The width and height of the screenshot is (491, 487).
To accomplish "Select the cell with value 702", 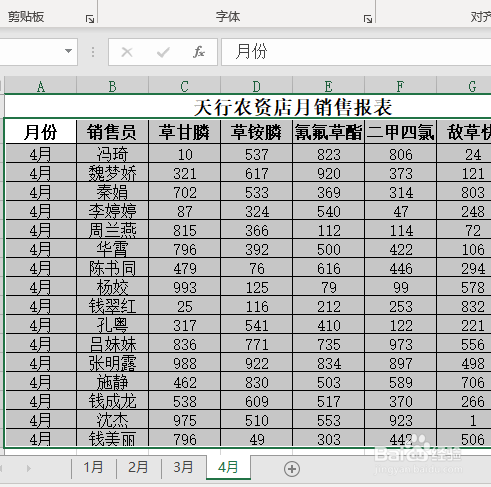I will point(185,192).
